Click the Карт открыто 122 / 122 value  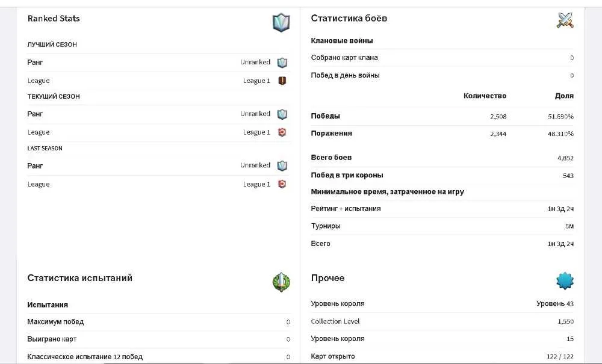pyautogui.click(x=560, y=357)
